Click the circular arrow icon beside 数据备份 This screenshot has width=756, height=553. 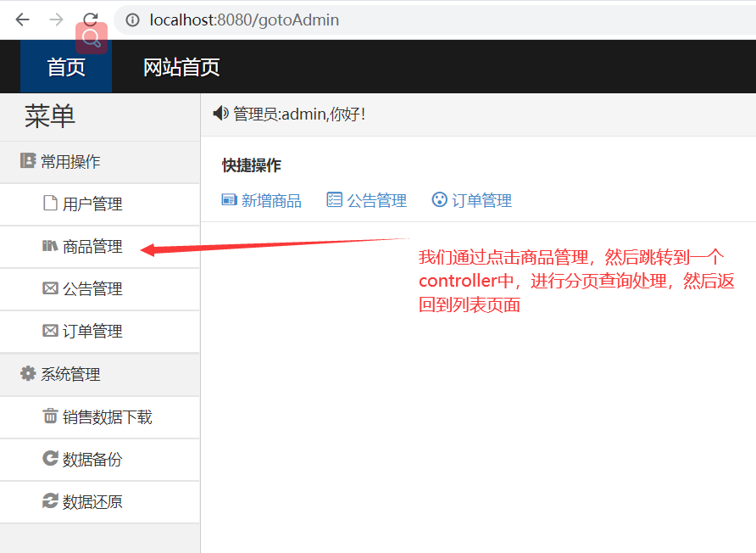(x=50, y=458)
